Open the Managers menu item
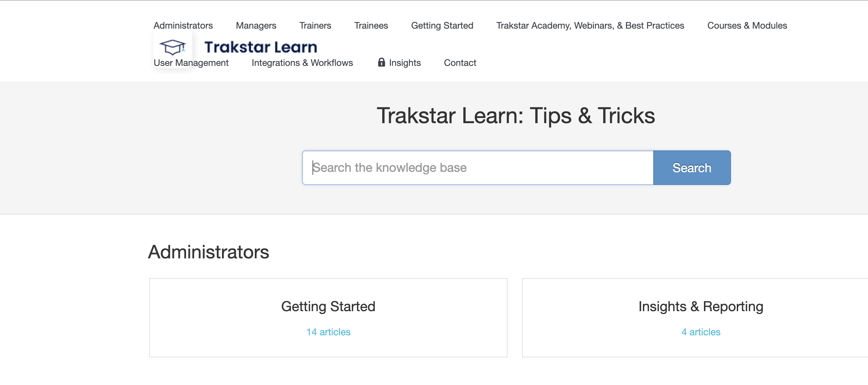 click(x=256, y=26)
